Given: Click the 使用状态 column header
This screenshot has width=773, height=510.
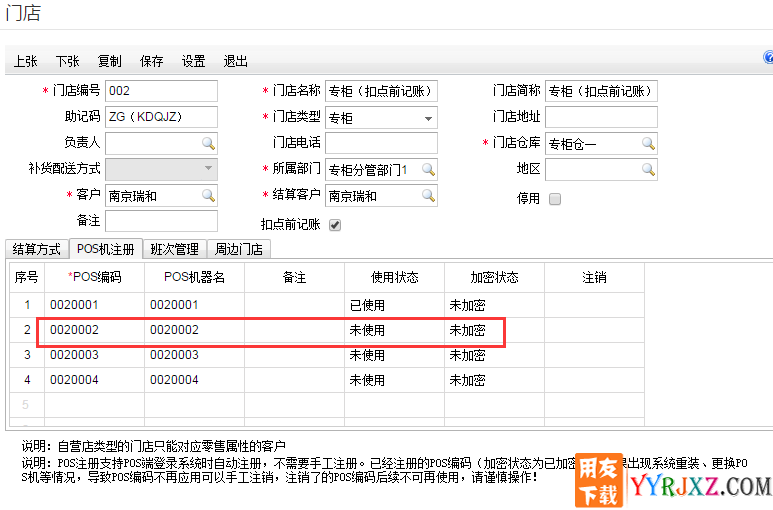Looking at the screenshot, I should 394,277.
